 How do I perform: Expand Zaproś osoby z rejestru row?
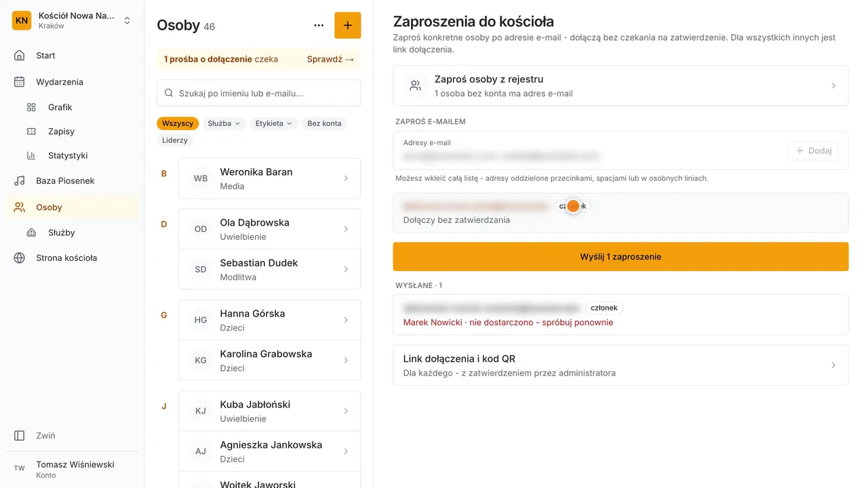click(x=620, y=86)
